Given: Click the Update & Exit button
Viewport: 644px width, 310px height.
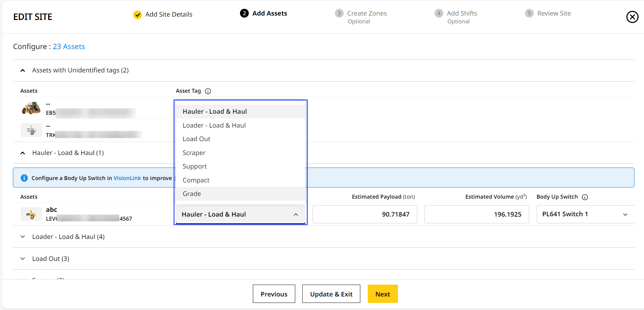Looking at the screenshot, I should pyautogui.click(x=331, y=294).
